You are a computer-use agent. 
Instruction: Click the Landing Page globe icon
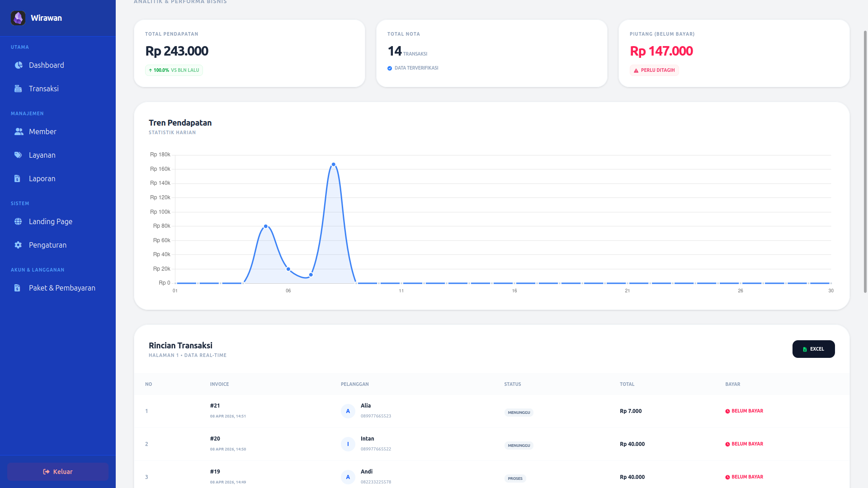[18, 221]
